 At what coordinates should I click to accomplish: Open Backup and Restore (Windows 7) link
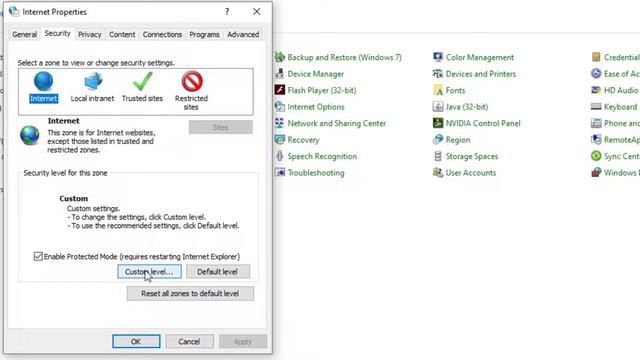[344, 58]
